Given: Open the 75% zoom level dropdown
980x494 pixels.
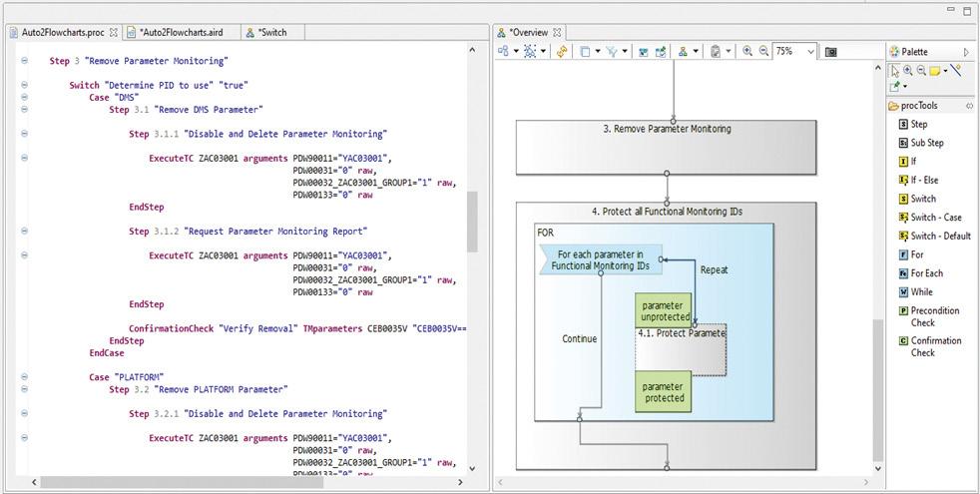Looking at the screenshot, I should pyautogui.click(x=810, y=52).
